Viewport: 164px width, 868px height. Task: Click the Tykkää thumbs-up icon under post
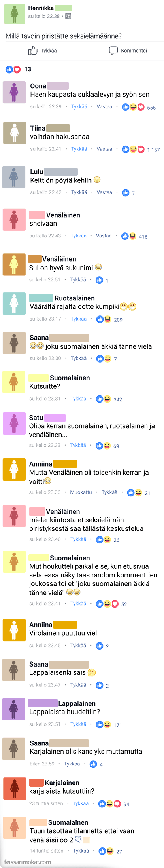click(33, 51)
